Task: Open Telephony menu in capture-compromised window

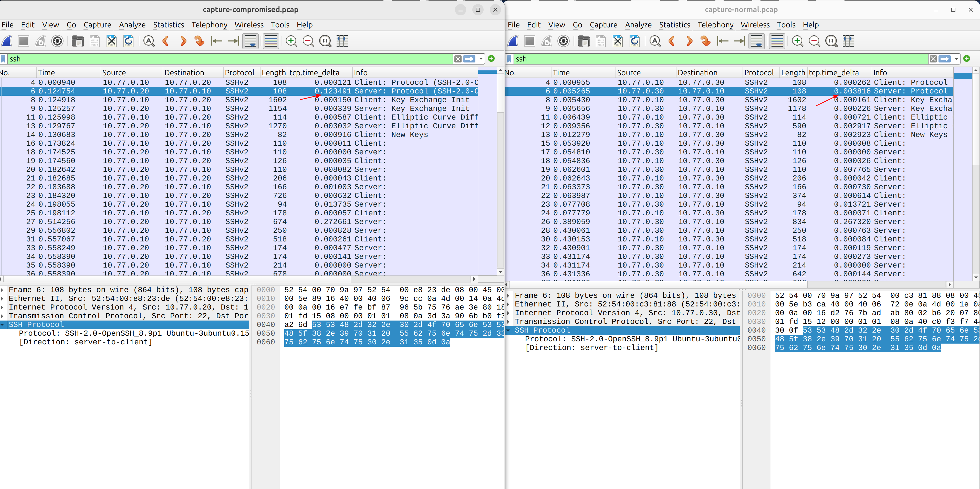Action: point(209,25)
